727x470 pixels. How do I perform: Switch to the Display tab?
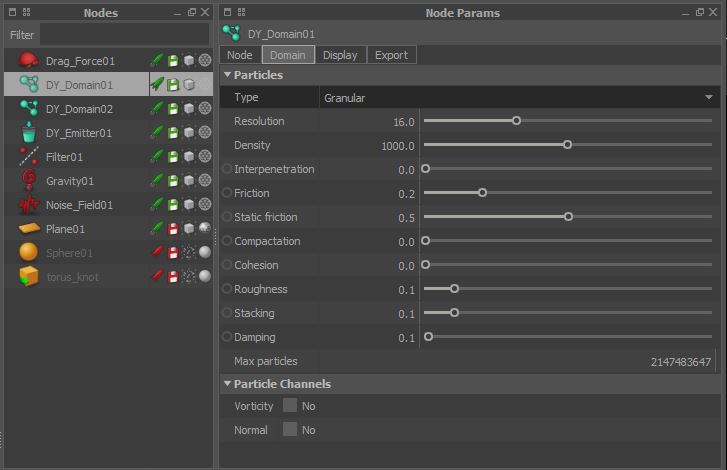coord(340,55)
